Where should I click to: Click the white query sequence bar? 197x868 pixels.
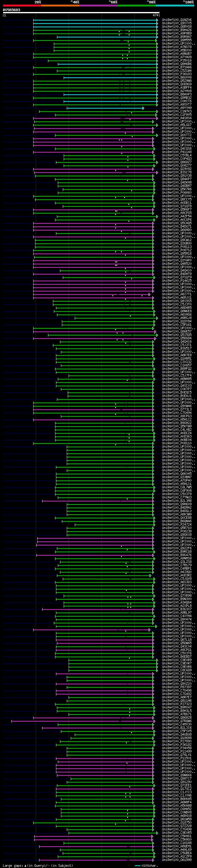click(x=81, y=12)
